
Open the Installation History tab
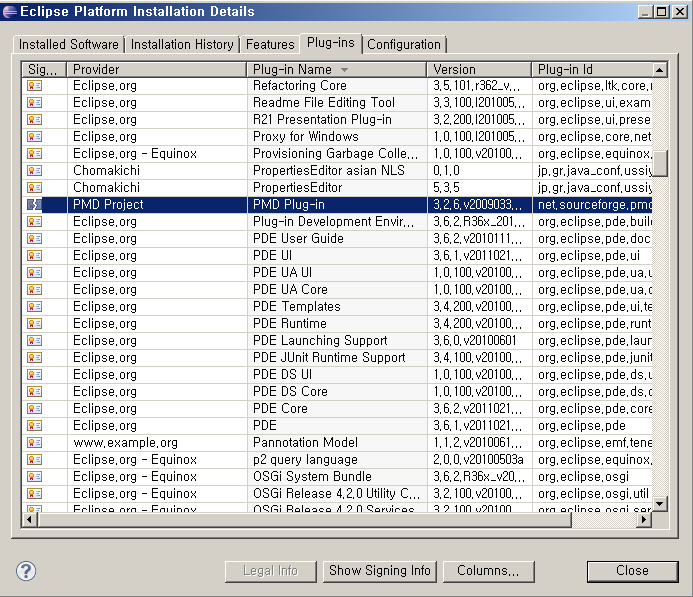coord(182,45)
